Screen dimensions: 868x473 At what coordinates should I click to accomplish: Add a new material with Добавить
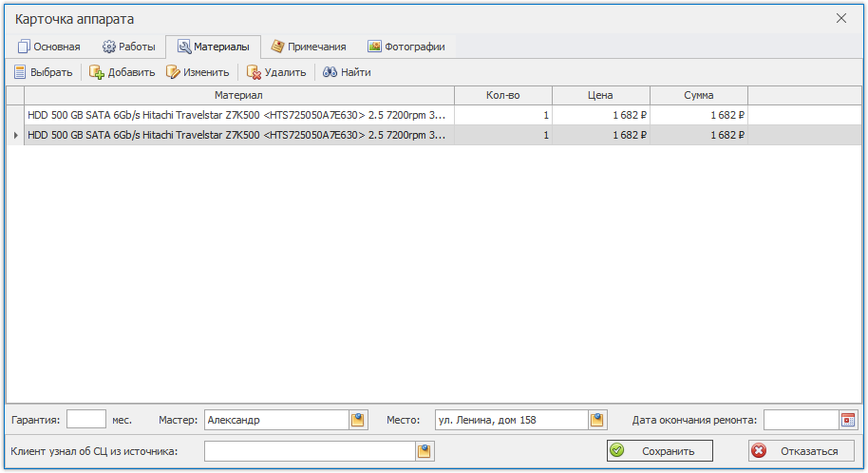pos(122,72)
